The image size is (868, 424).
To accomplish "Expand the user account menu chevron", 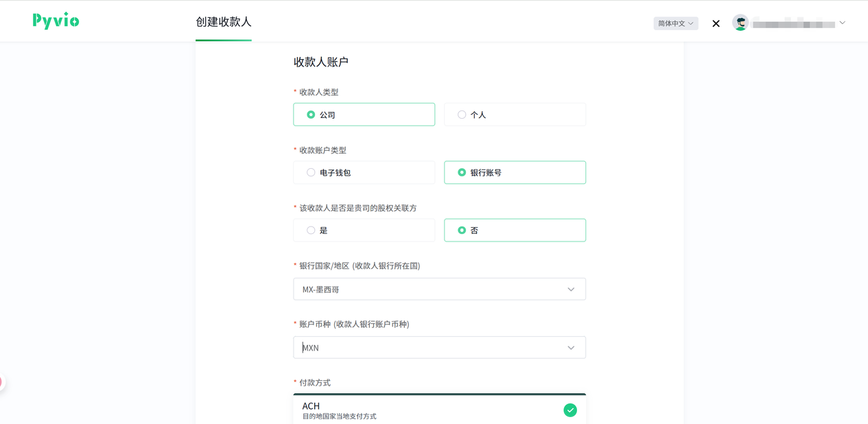I will tap(843, 23).
